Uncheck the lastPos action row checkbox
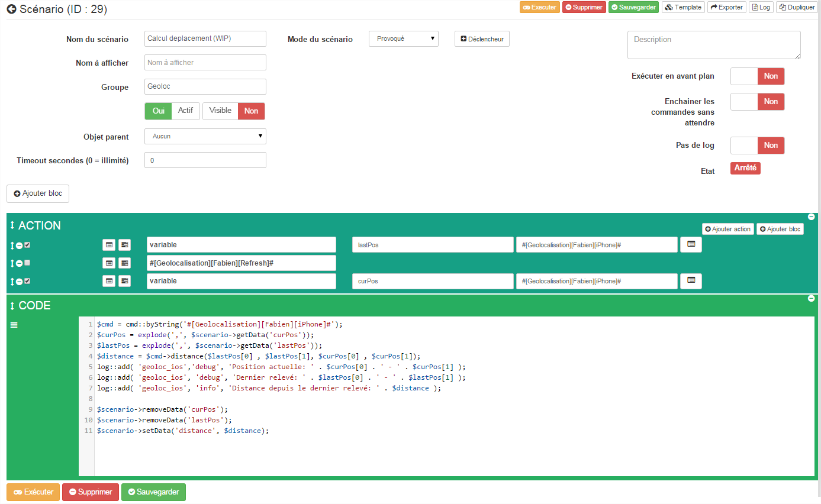 coord(27,245)
